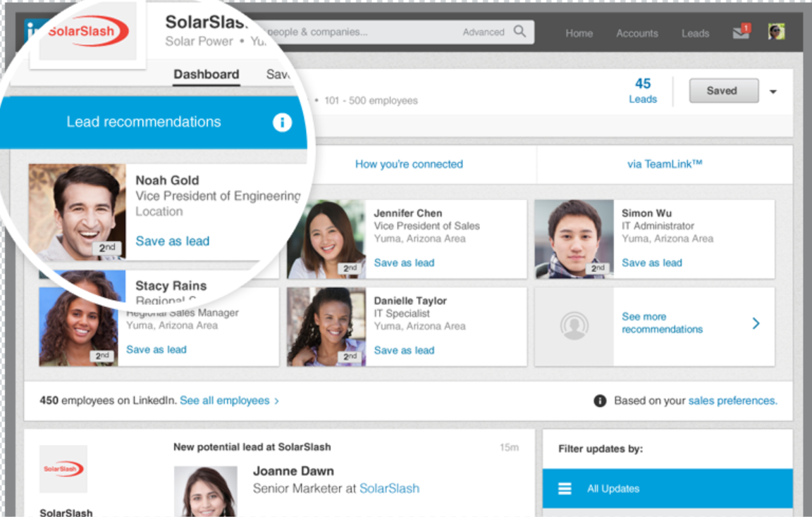Click the Lead recommendations info icon

point(282,123)
